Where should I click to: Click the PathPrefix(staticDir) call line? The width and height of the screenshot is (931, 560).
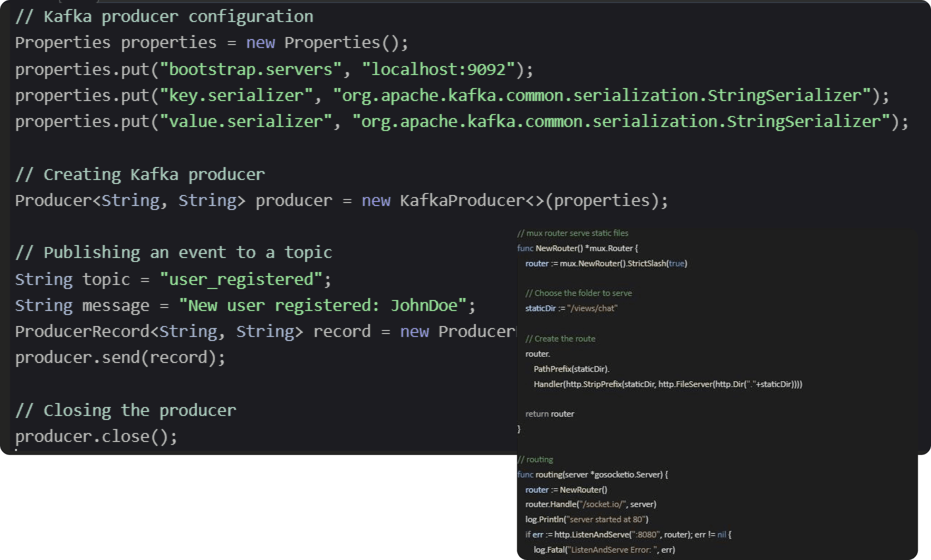[571, 369]
